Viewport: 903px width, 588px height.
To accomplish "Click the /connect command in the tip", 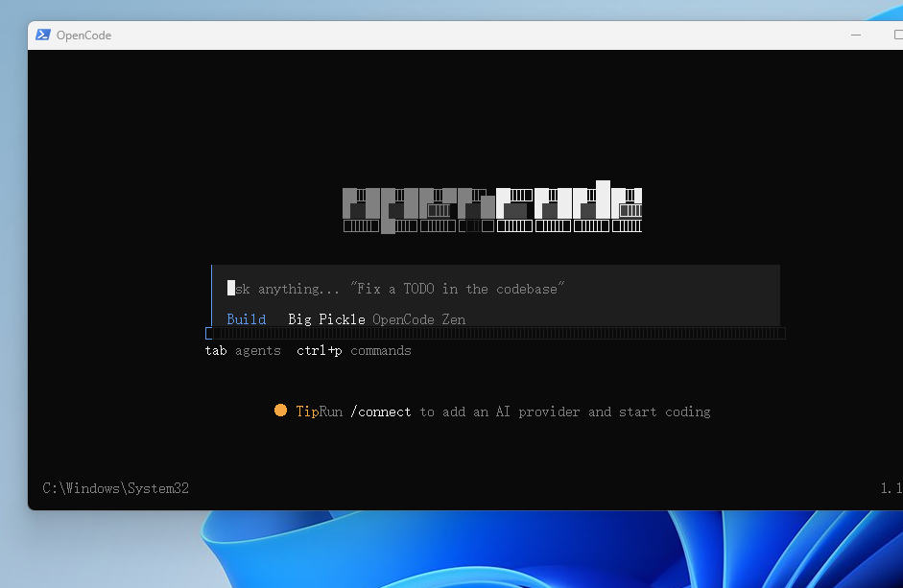I will (x=381, y=412).
